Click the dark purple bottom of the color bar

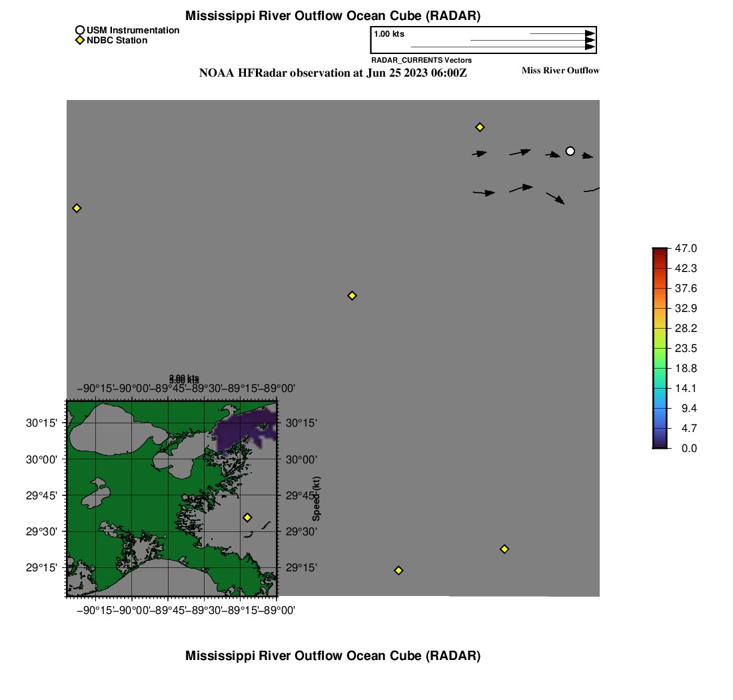pyautogui.click(x=660, y=444)
